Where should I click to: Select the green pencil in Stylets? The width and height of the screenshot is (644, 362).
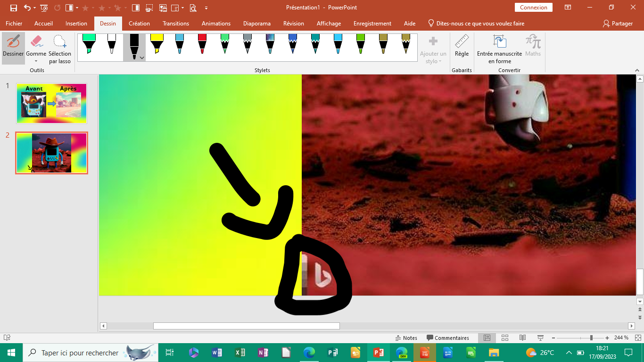pyautogui.click(x=225, y=44)
